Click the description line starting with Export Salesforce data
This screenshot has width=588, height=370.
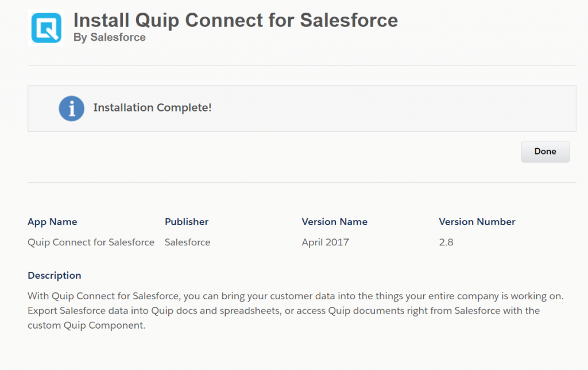[284, 311]
